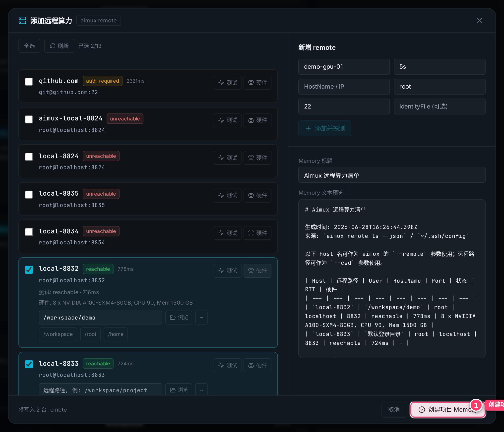This screenshot has width=504, height=432.
Task: Uncheck the local-8832 checkbox
Action: point(29,270)
